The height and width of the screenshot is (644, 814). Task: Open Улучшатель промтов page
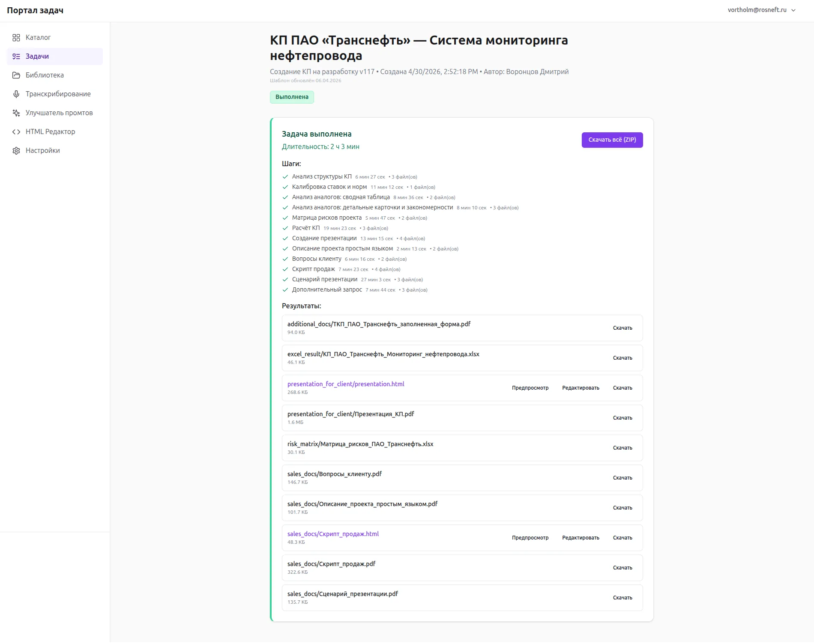(55, 113)
